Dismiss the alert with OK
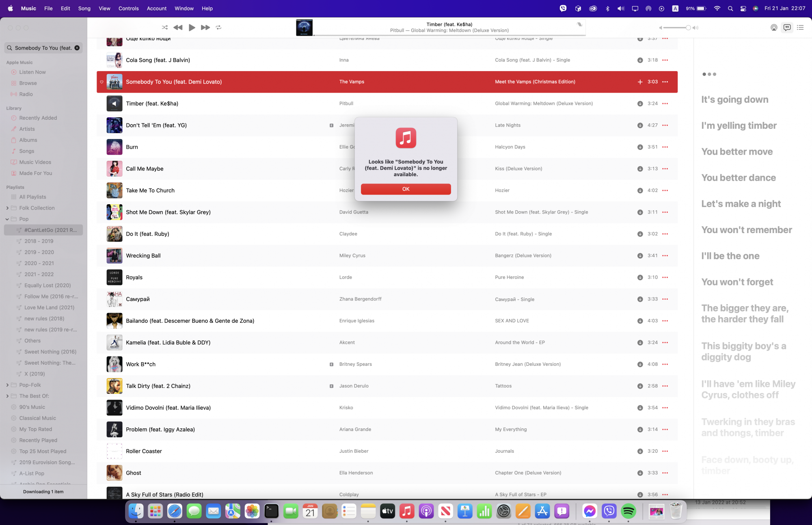The width and height of the screenshot is (812, 525). pyautogui.click(x=406, y=189)
